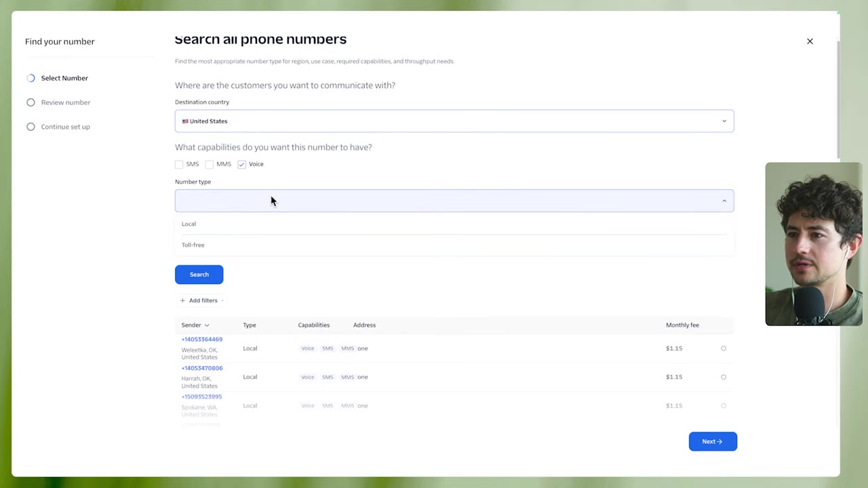Click the Type column header
868x488 pixels.
click(x=250, y=325)
